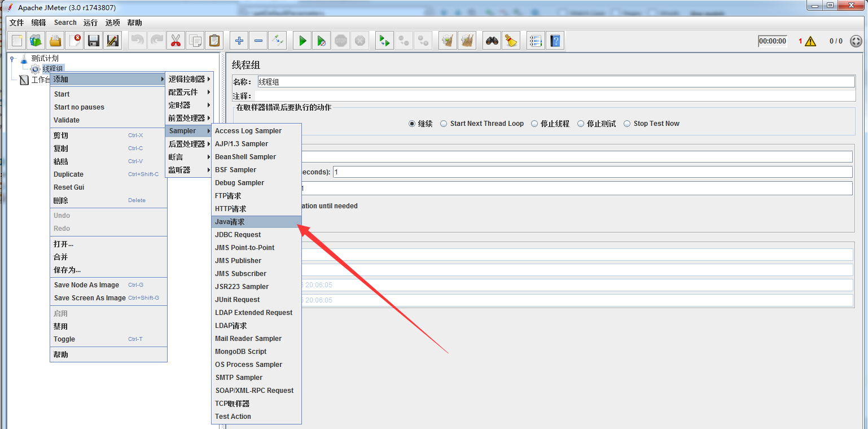Expand the 逻辑控制器 submenu
This screenshot has width=868, height=429.
[189, 79]
